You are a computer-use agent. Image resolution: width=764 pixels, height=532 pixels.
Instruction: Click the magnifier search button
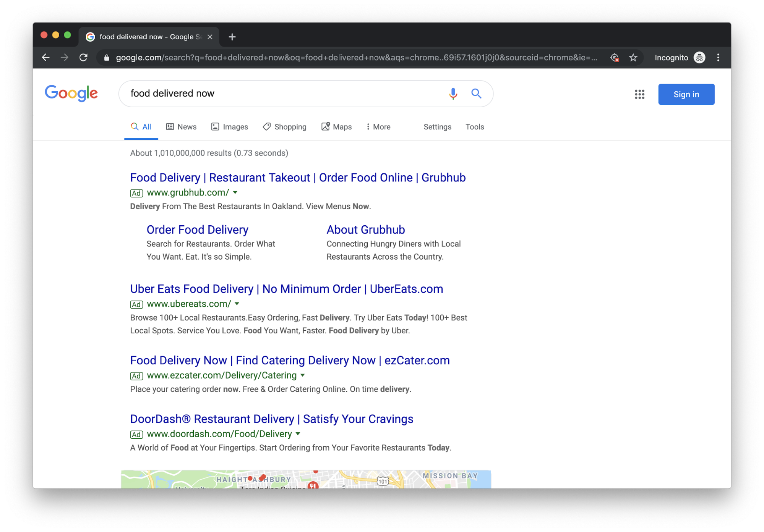pos(476,94)
